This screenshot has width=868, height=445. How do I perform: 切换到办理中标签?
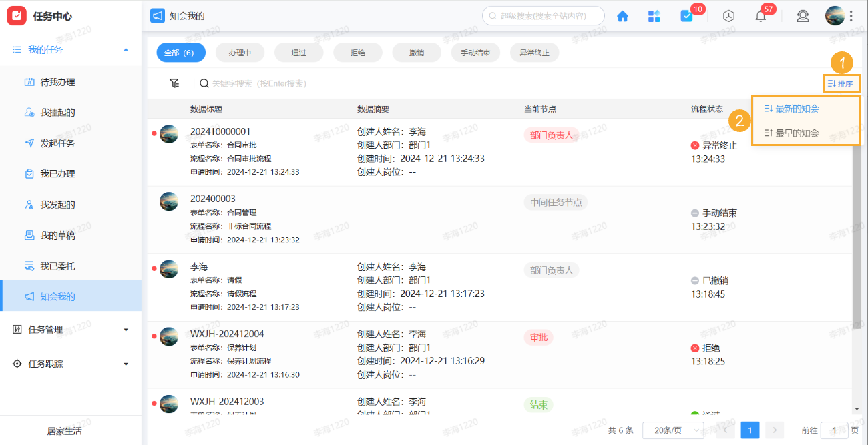click(240, 52)
